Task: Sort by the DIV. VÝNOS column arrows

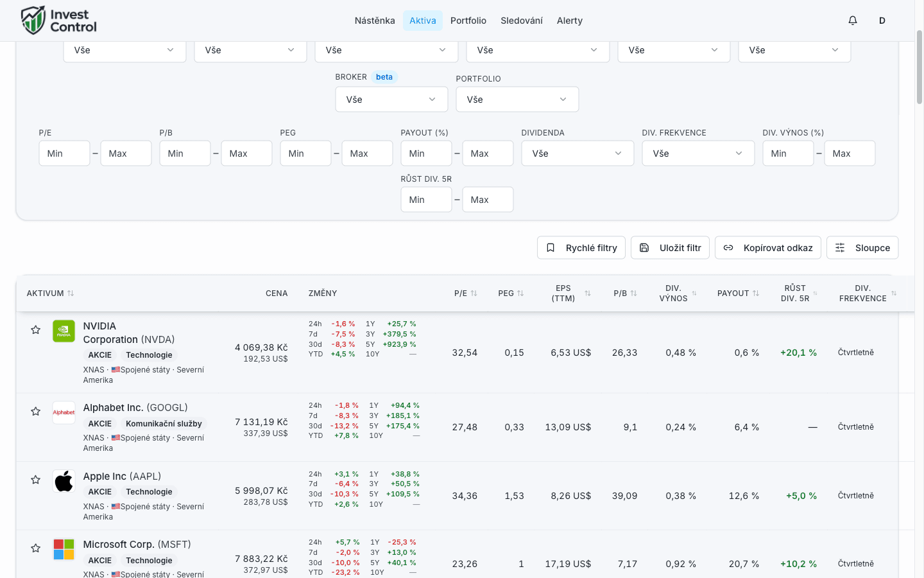Action: (694, 293)
